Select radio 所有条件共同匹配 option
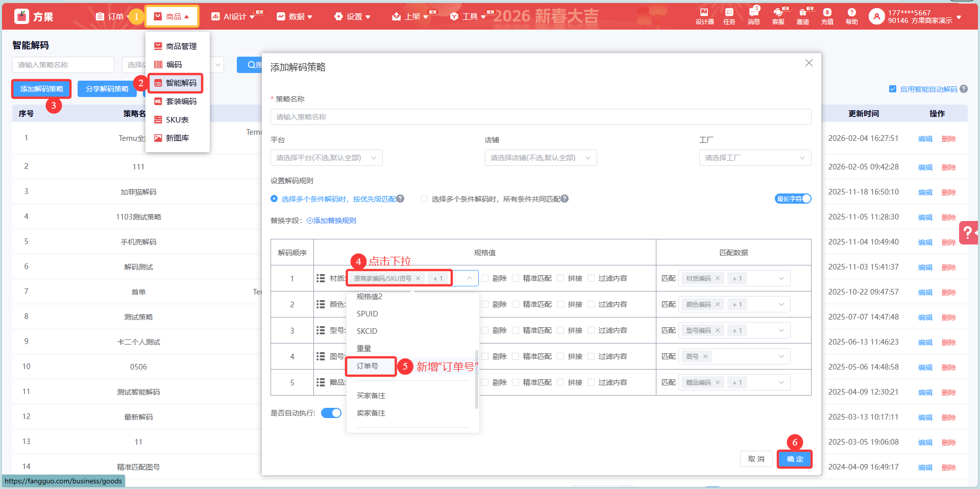980x489 pixels. [x=424, y=199]
